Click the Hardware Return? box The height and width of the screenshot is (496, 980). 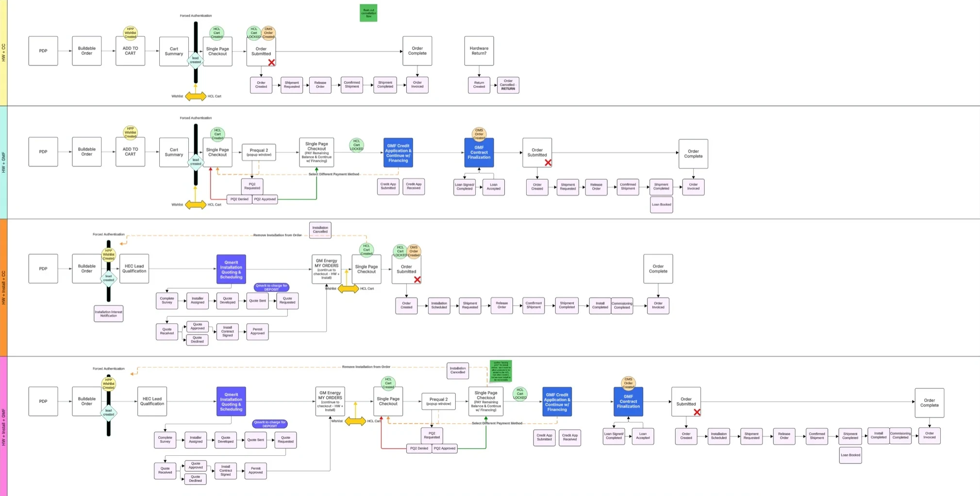(x=479, y=51)
